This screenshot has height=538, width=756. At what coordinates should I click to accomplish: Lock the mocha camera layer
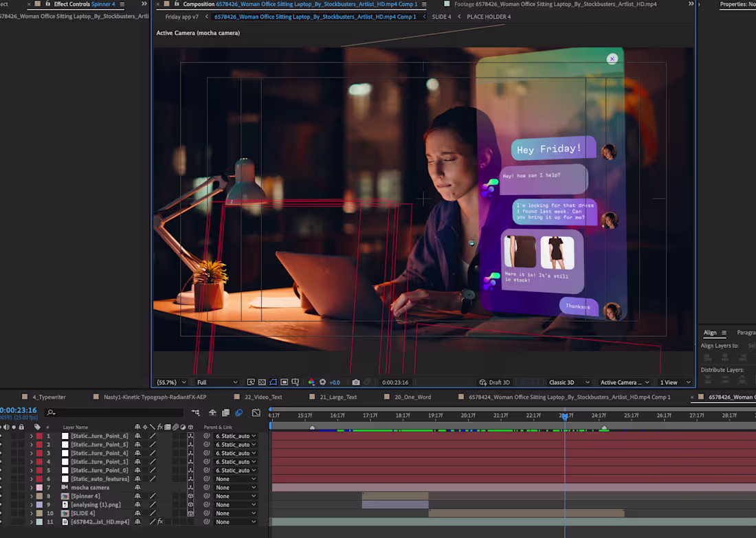coord(21,487)
